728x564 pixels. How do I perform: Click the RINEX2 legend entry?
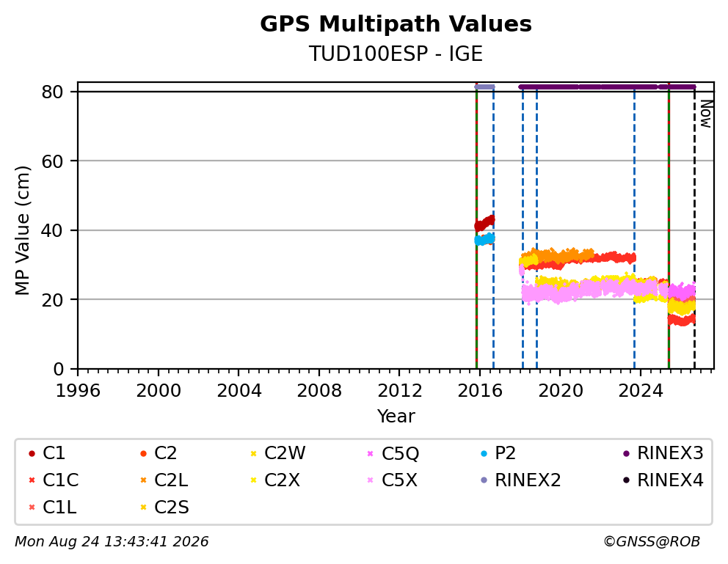[521, 480]
